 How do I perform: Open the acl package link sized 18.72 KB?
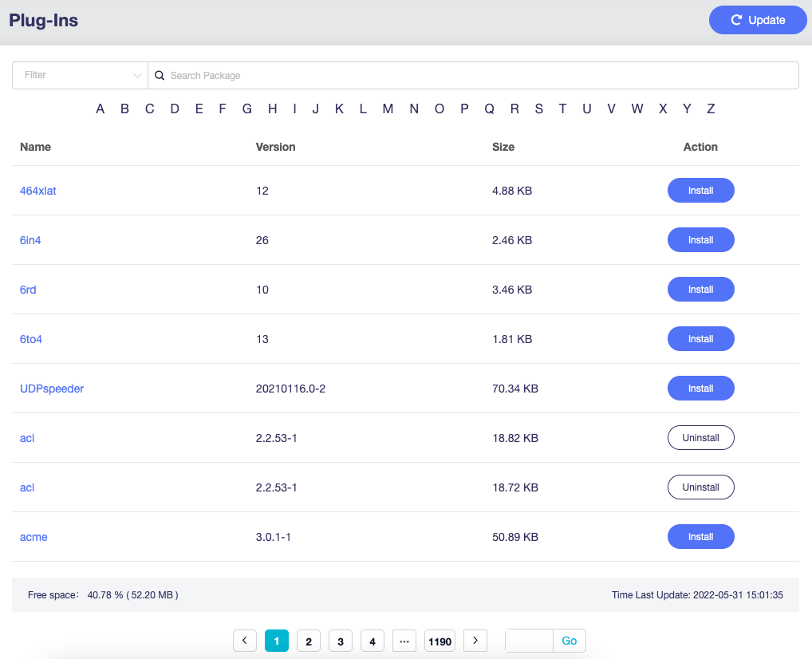[27, 487]
